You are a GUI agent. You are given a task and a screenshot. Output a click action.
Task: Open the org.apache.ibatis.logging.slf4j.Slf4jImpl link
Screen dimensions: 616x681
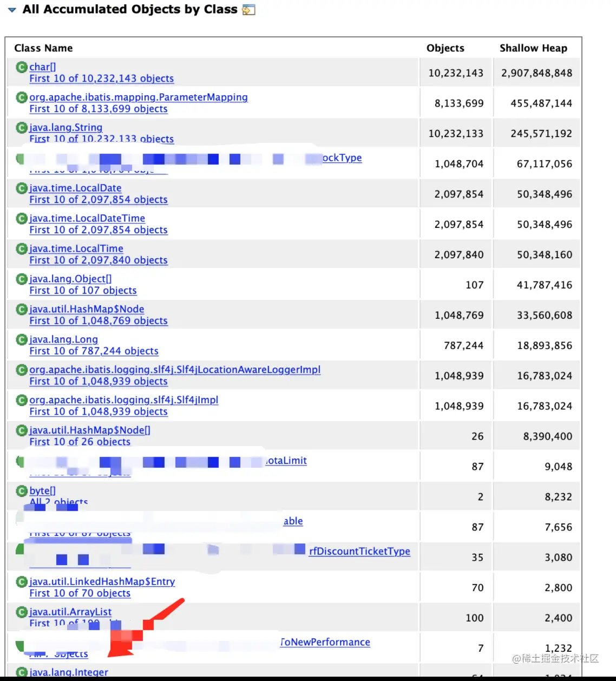pyautogui.click(x=124, y=401)
